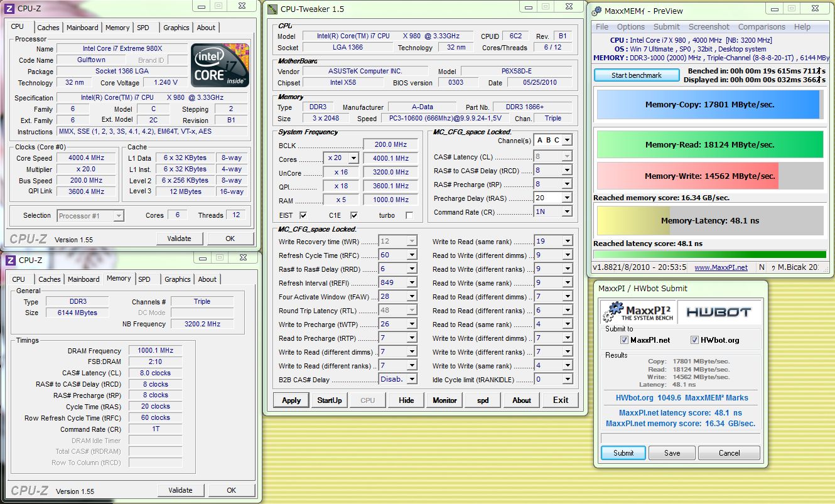Click the CPU-Tweaker 1.5 title bar icon
The width and height of the screenshot is (835, 504).
click(x=272, y=9)
